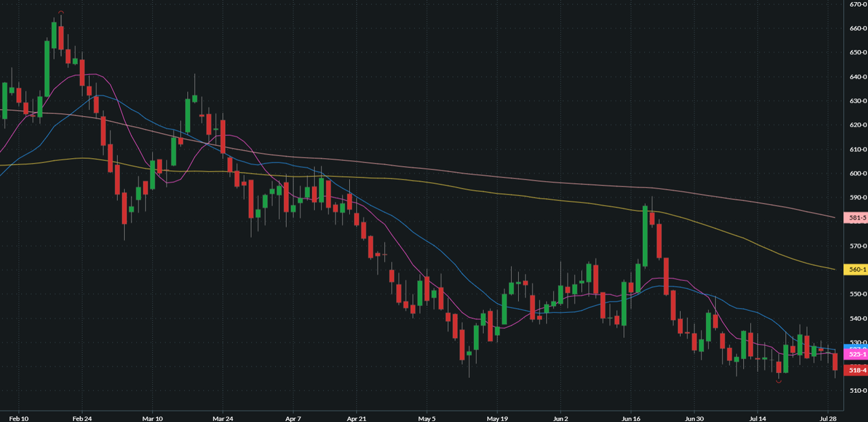868x422 pixels.
Task: Click the 630-0 price axis label
Action: (858, 101)
